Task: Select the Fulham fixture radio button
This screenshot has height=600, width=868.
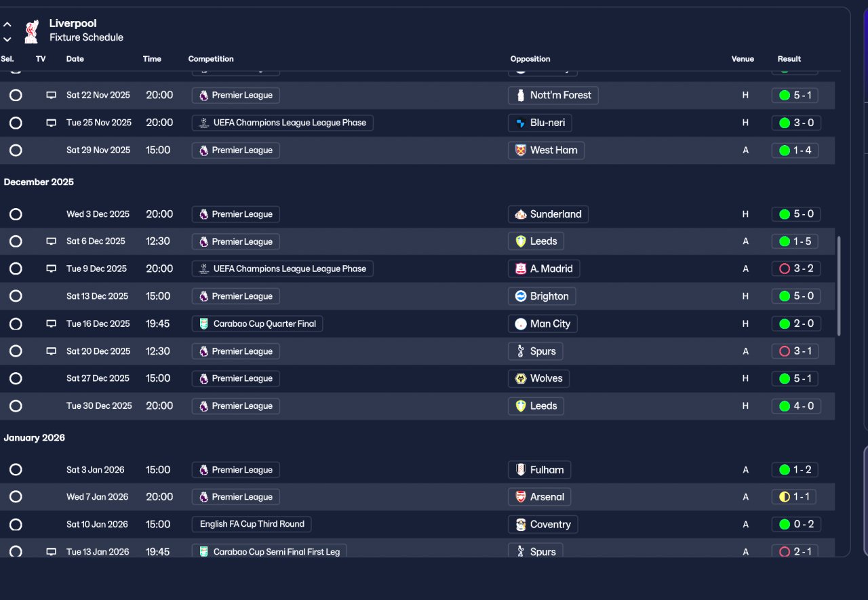Action: [x=16, y=470]
